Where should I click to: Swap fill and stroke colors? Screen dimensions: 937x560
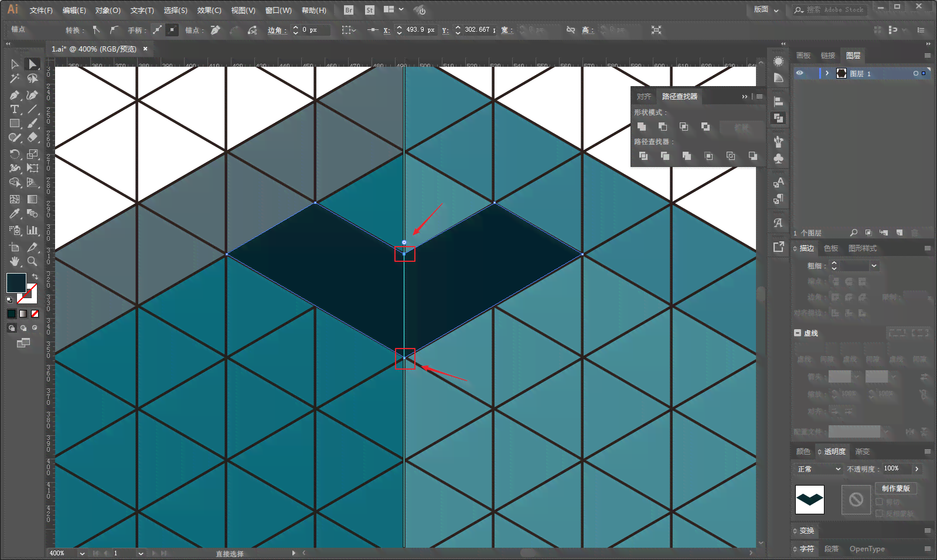click(35, 276)
